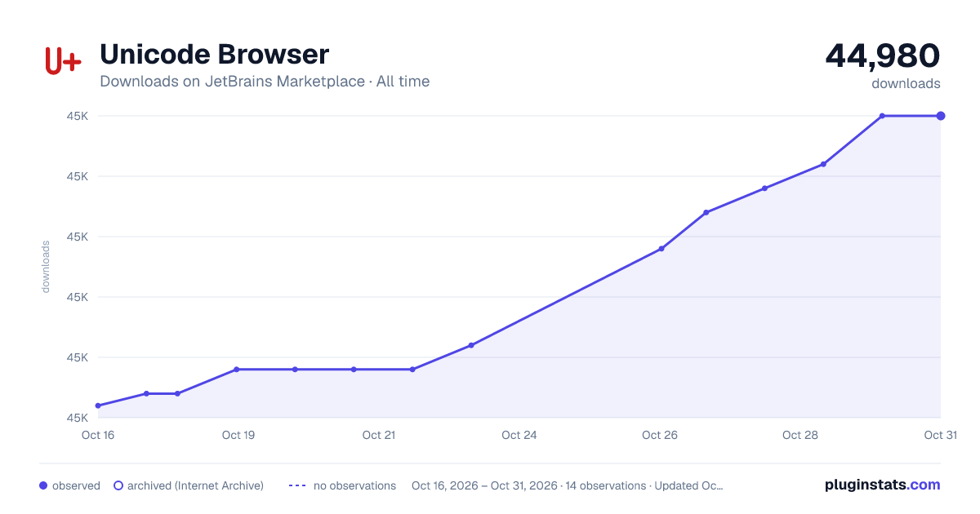Click the rotated downloads y-axis title

pos(46,267)
